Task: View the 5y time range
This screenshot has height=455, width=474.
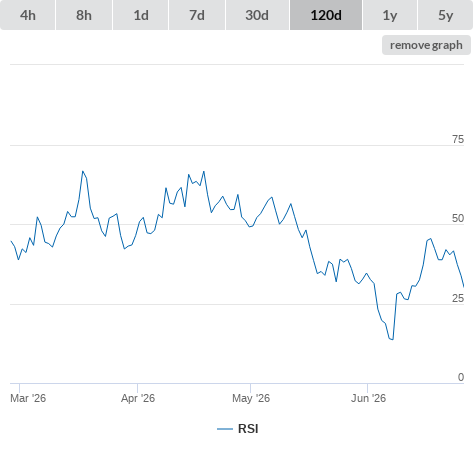Action: click(445, 15)
